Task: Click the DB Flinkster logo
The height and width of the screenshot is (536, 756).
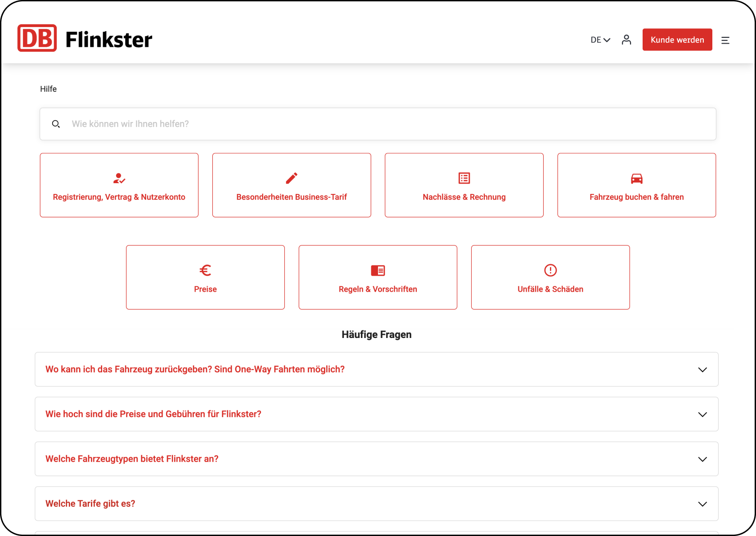Action: (x=85, y=39)
